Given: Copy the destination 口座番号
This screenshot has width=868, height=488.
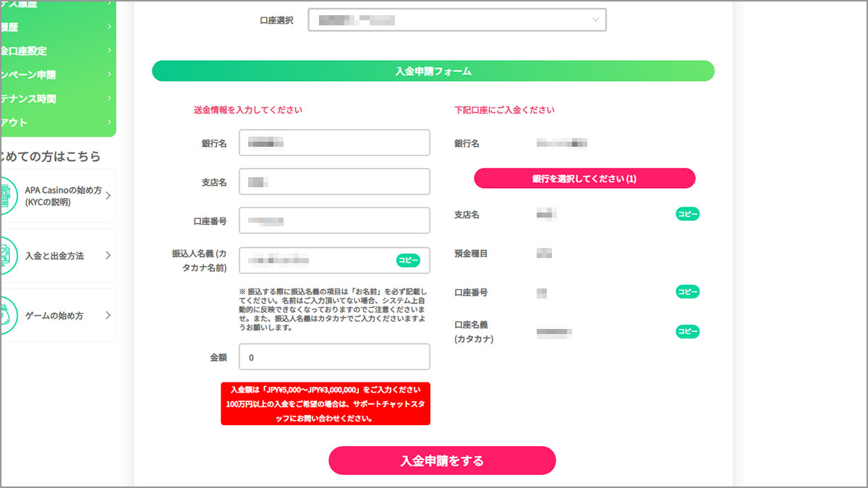Looking at the screenshot, I should [x=688, y=292].
